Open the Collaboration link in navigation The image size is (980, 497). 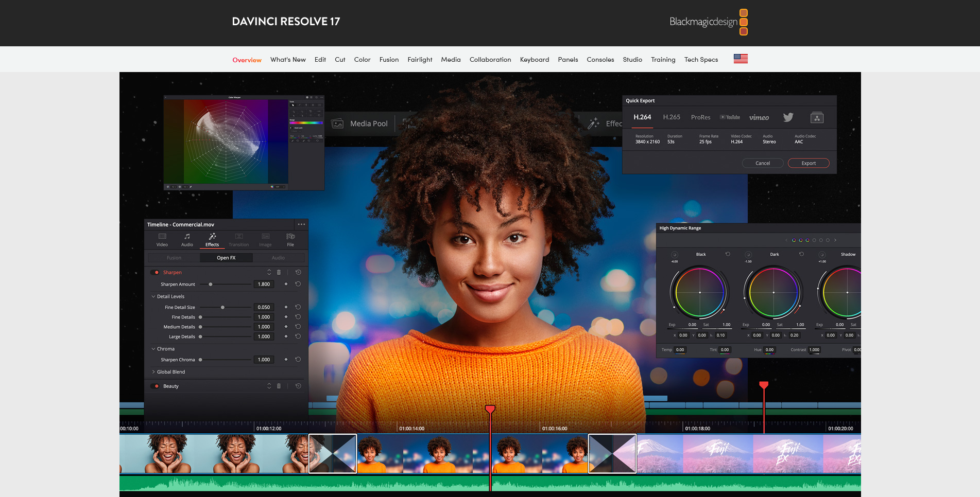(490, 60)
